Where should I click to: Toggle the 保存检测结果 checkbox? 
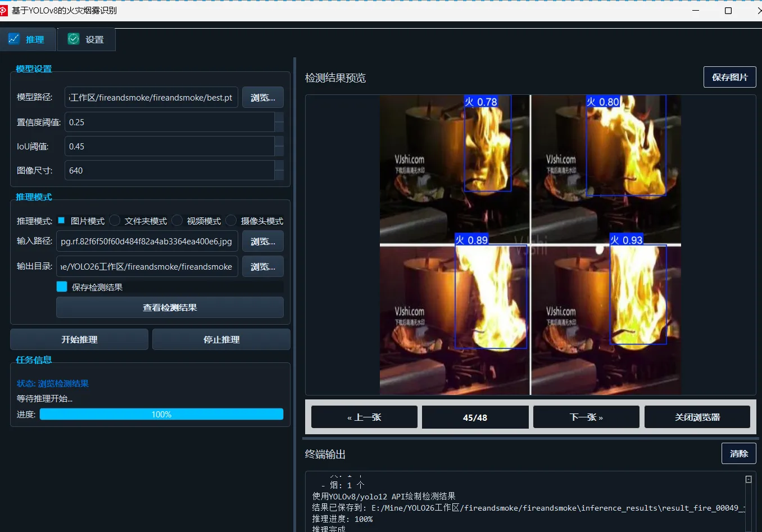coord(62,287)
